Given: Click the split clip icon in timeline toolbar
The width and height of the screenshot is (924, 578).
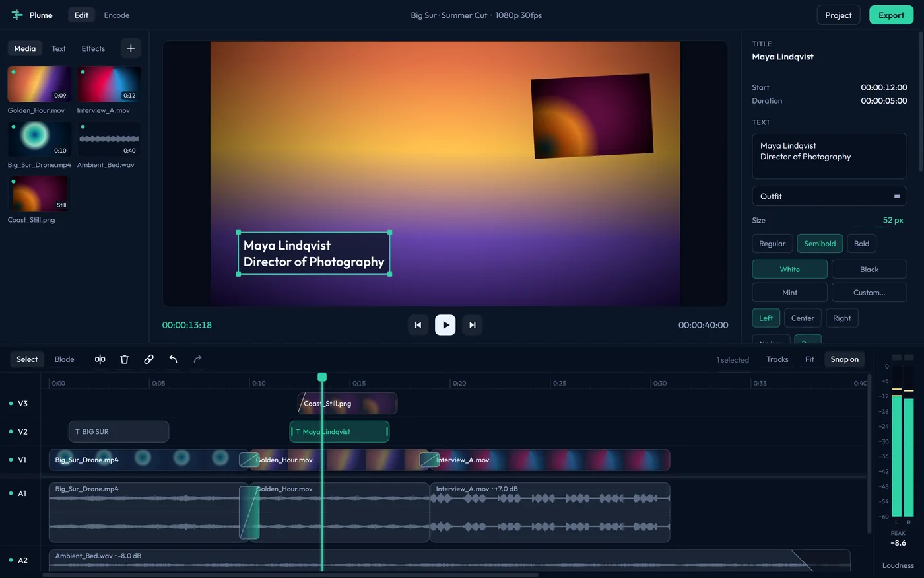Looking at the screenshot, I should [x=100, y=359].
